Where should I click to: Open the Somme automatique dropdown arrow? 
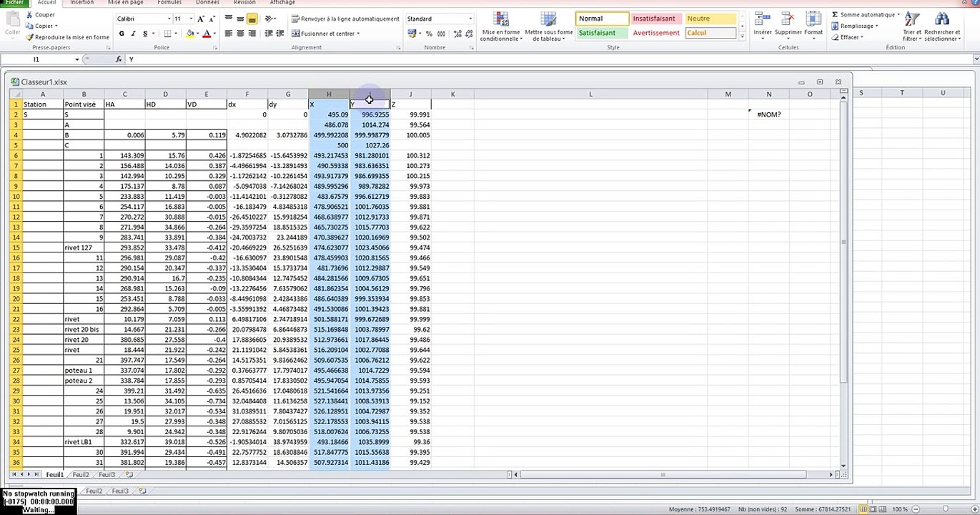pyautogui.click(x=899, y=15)
